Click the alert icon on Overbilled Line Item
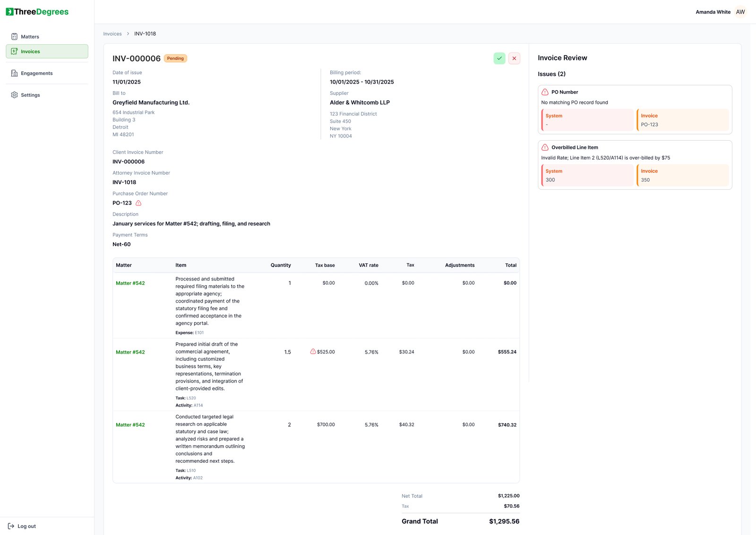Viewport: 756px width, 535px height. tap(546, 147)
